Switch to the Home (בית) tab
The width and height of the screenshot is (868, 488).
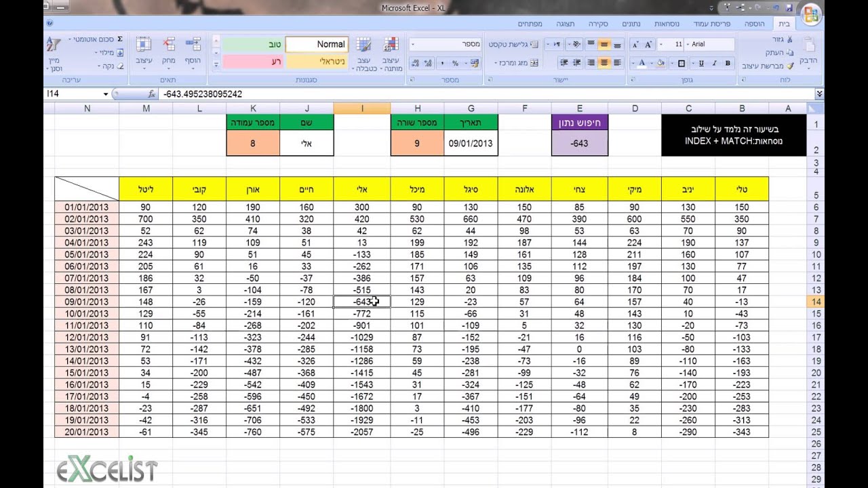(x=784, y=24)
